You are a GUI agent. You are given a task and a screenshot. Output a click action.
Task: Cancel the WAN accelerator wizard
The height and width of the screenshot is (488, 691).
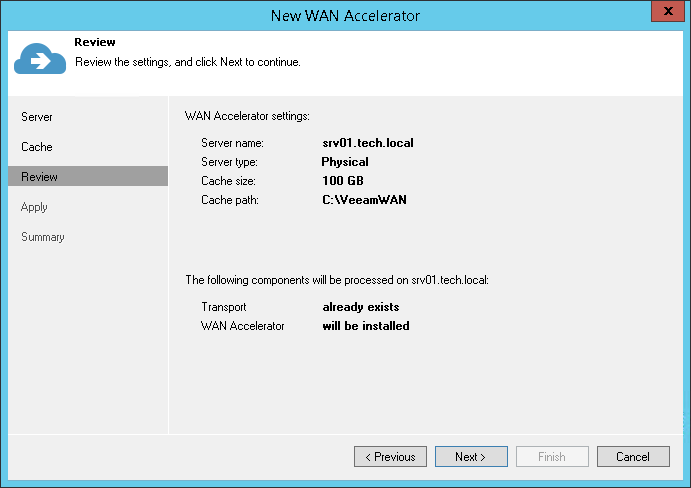(633, 457)
